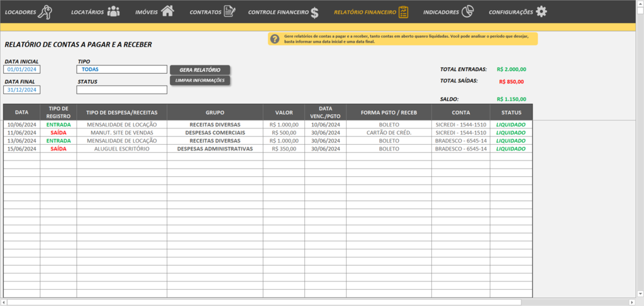The width and height of the screenshot is (644, 306).
Task: Click the TIPO DE REGISTRO column header
Action: (x=58, y=112)
